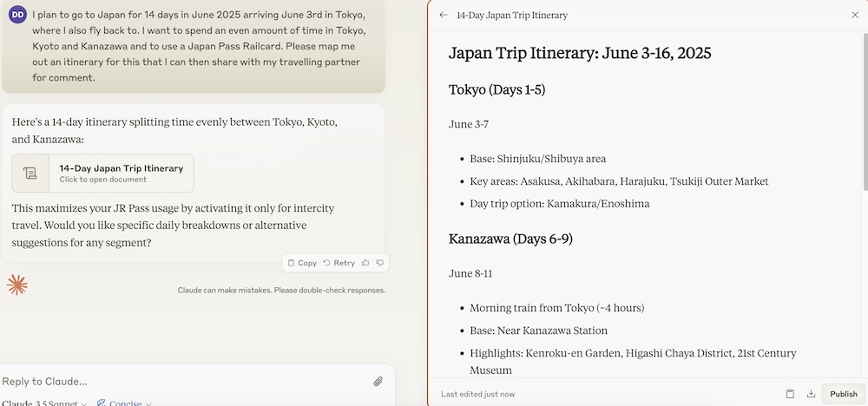This screenshot has height=406, width=868.
Task: Open 14-Day Japan Trip Itinerary document card
Action: click(103, 174)
